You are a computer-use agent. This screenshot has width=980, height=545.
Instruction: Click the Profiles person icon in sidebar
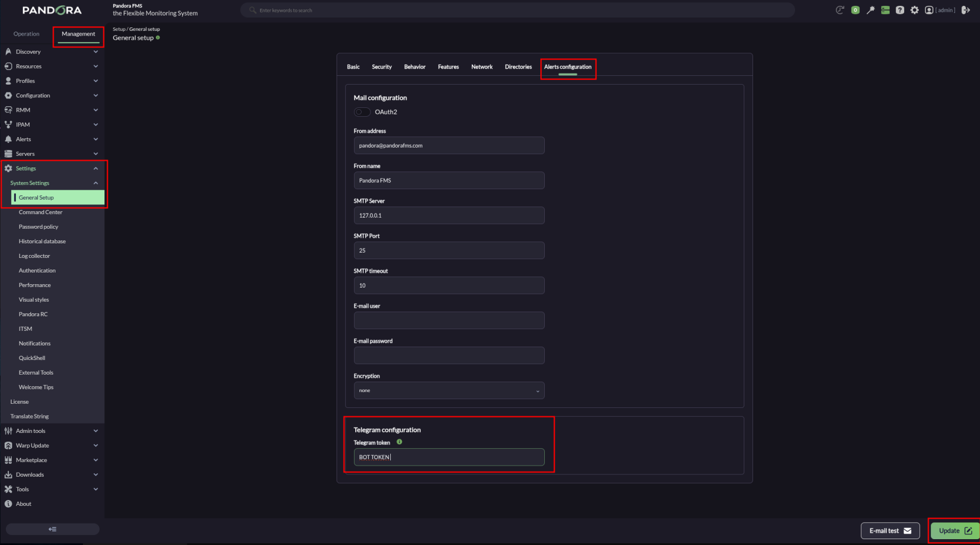click(8, 81)
